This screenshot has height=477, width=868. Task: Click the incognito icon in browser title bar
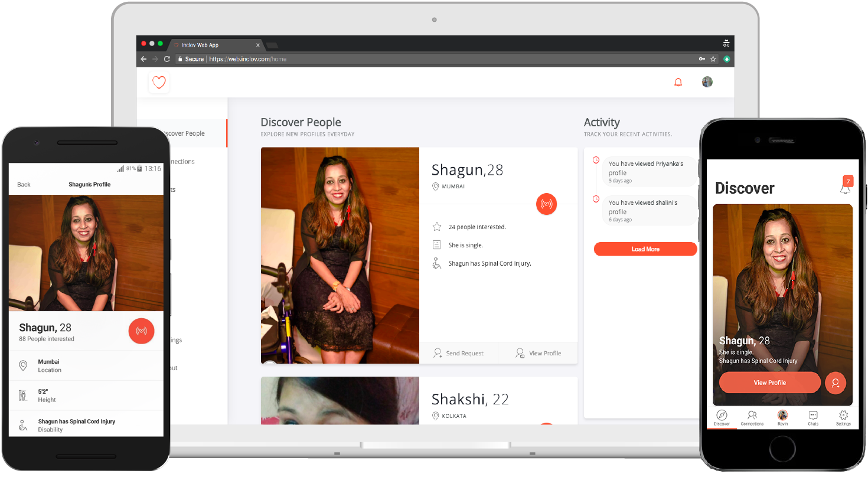726,44
